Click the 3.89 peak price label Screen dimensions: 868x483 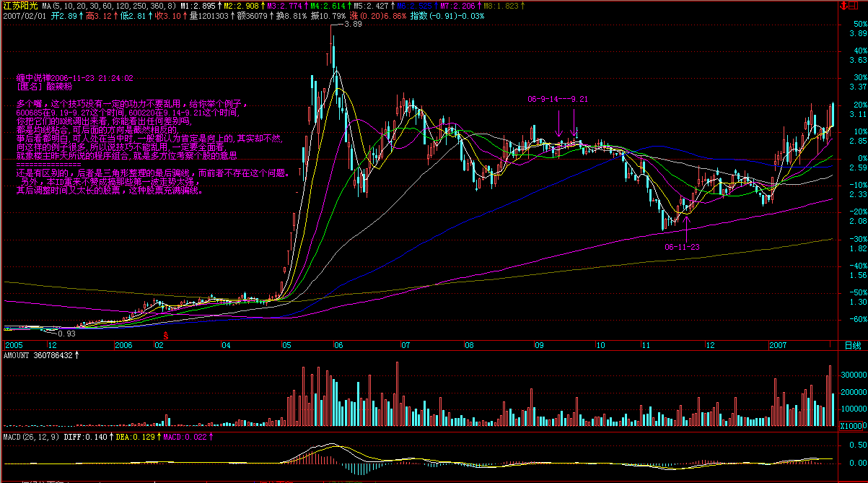[x=352, y=25]
